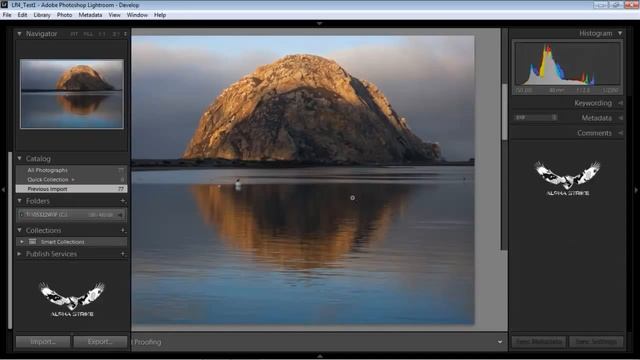Click Soft Proofing label in toolbar

[x=147, y=342]
